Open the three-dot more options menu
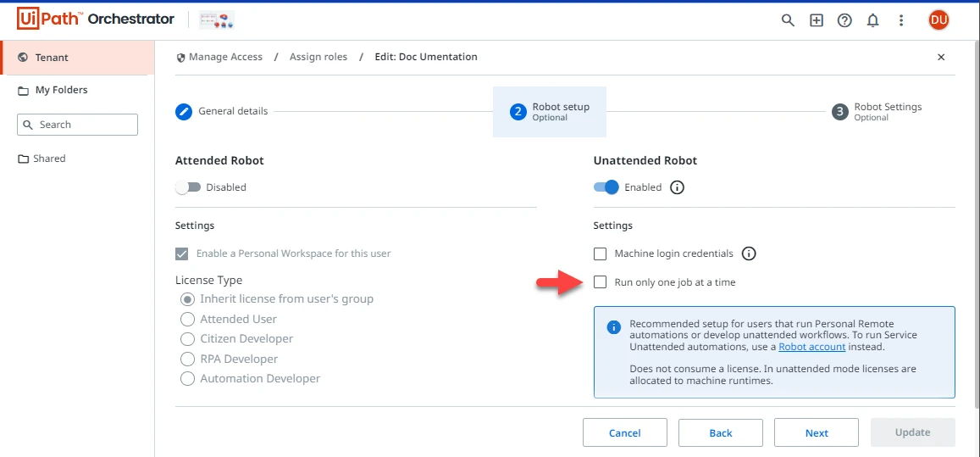The height and width of the screenshot is (457, 980). (900, 20)
